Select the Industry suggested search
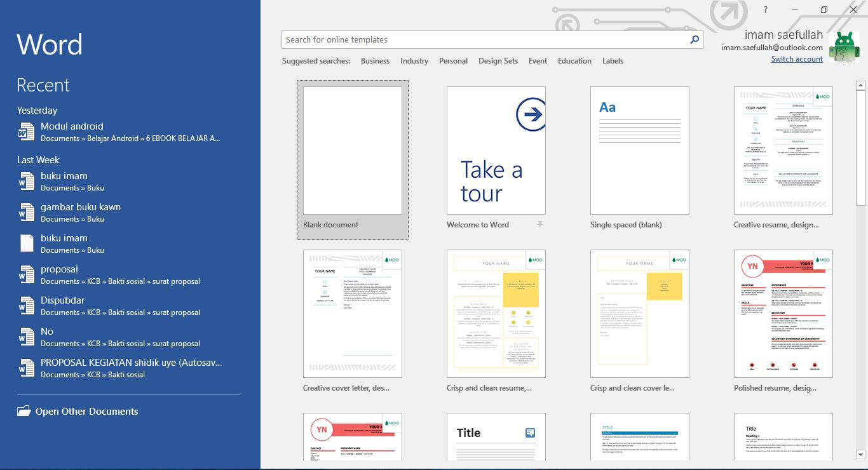 pos(414,61)
